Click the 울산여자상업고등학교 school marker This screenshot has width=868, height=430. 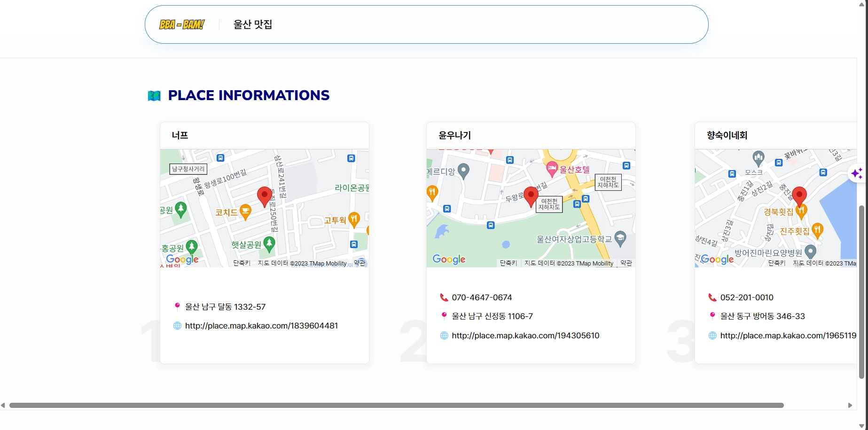[620, 239]
